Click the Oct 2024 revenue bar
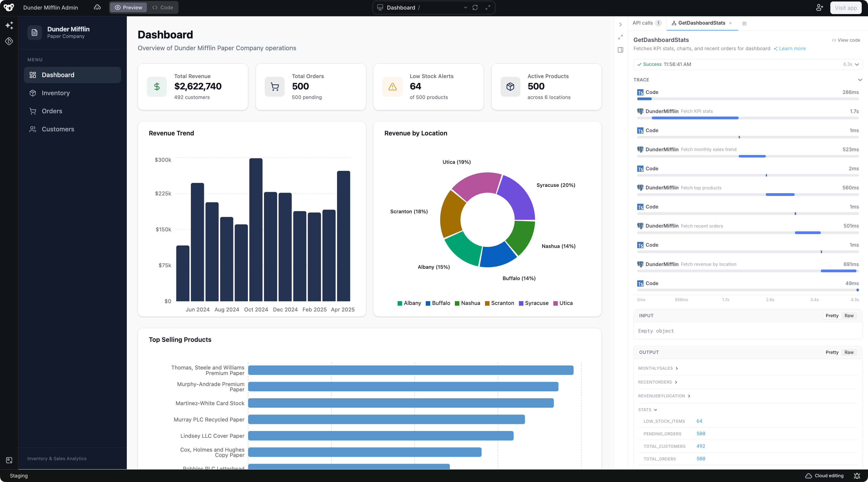 point(256,230)
